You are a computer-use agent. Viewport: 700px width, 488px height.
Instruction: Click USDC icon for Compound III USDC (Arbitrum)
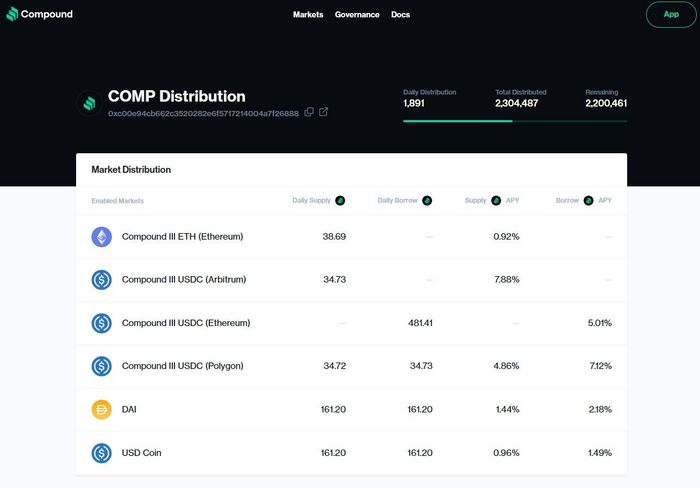point(102,279)
